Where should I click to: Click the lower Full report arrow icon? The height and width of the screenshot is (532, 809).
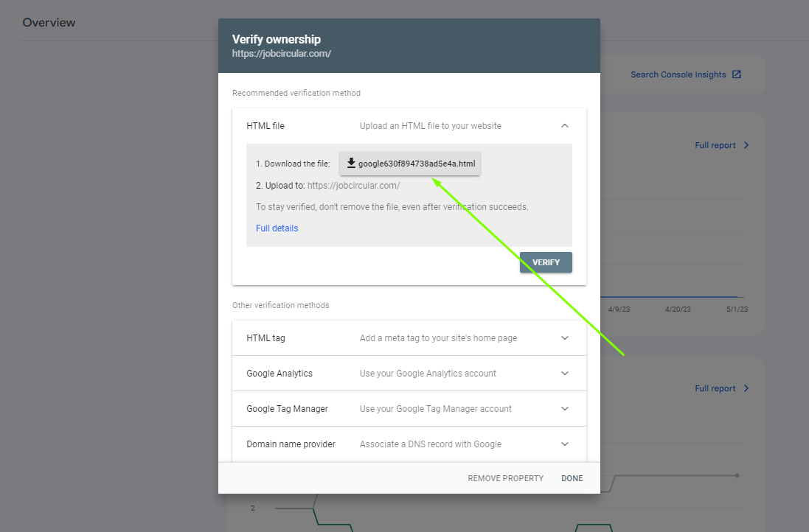point(746,388)
